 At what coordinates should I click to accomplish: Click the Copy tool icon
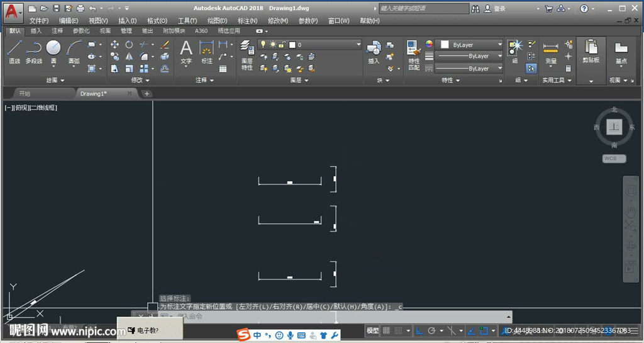point(114,56)
